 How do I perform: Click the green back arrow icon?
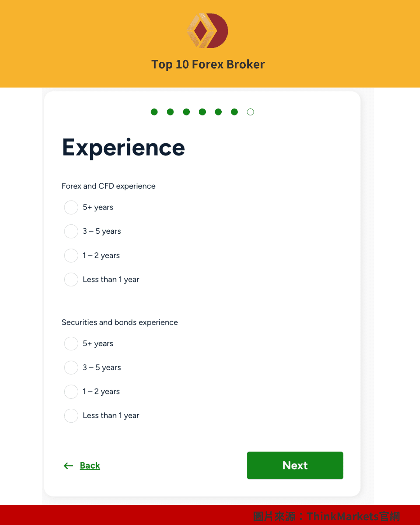[x=68, y=465]
